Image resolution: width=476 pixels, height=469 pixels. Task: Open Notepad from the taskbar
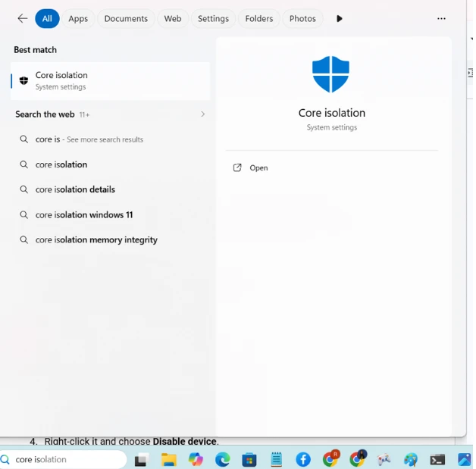click(276, 459)
